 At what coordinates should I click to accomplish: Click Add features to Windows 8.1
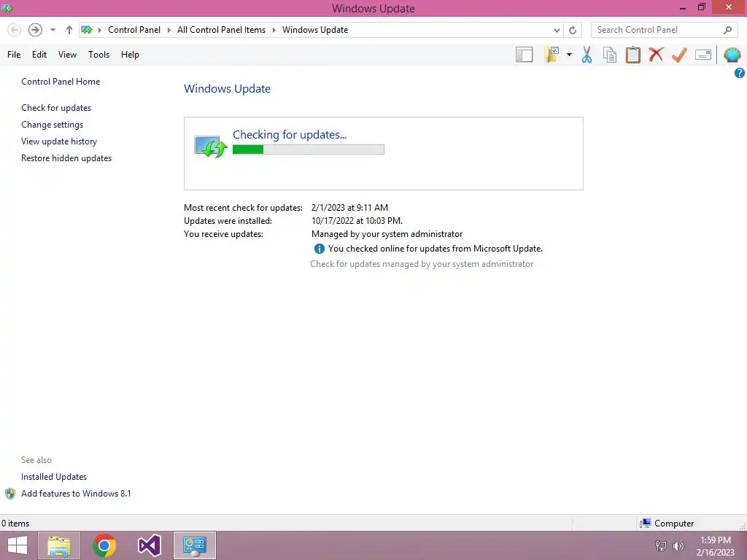point(76,494)
